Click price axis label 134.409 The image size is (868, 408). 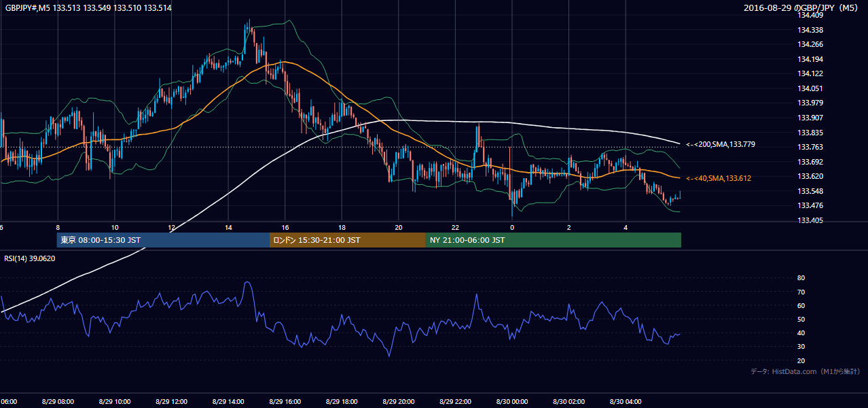811,15
